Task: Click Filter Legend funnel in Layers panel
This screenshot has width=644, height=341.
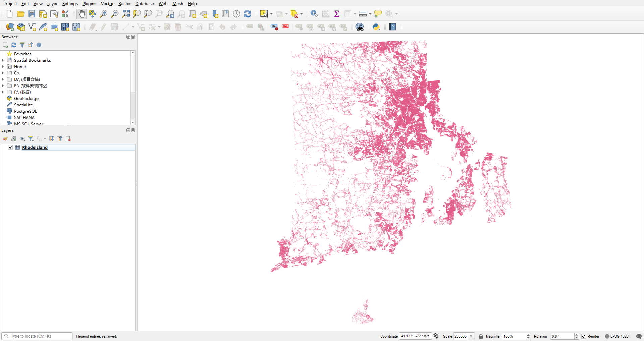Action: [x=31, y=138]
